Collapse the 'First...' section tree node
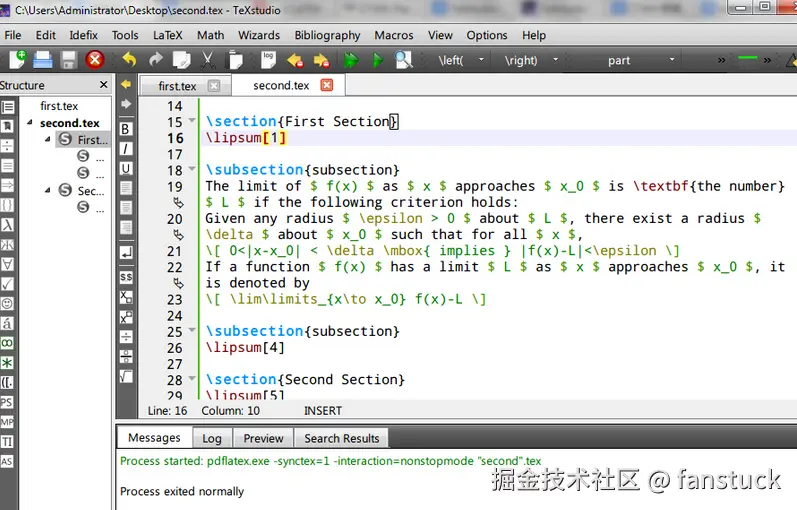The height and width of the screenshot is (510, 797). click(x=47, y=139)
